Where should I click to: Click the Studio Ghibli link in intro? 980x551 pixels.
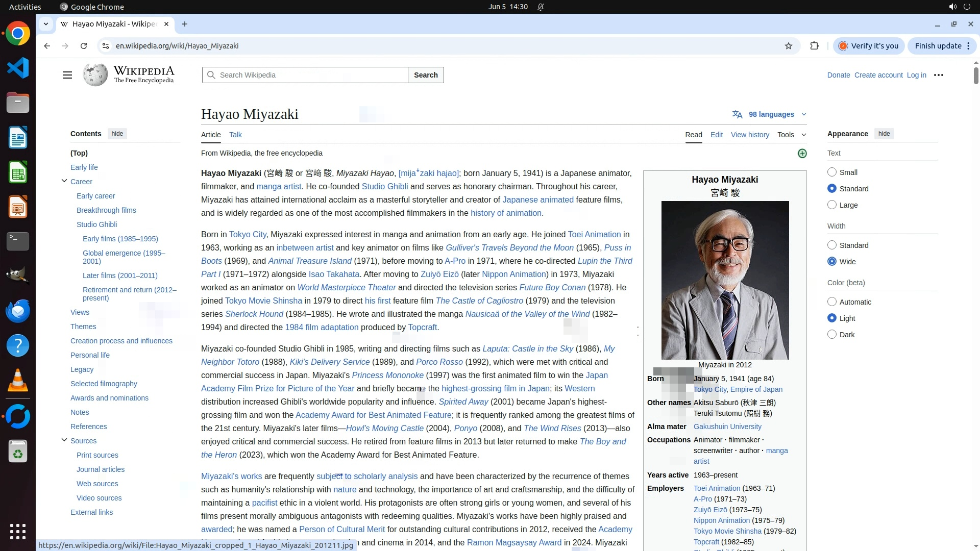click(384, 187)
